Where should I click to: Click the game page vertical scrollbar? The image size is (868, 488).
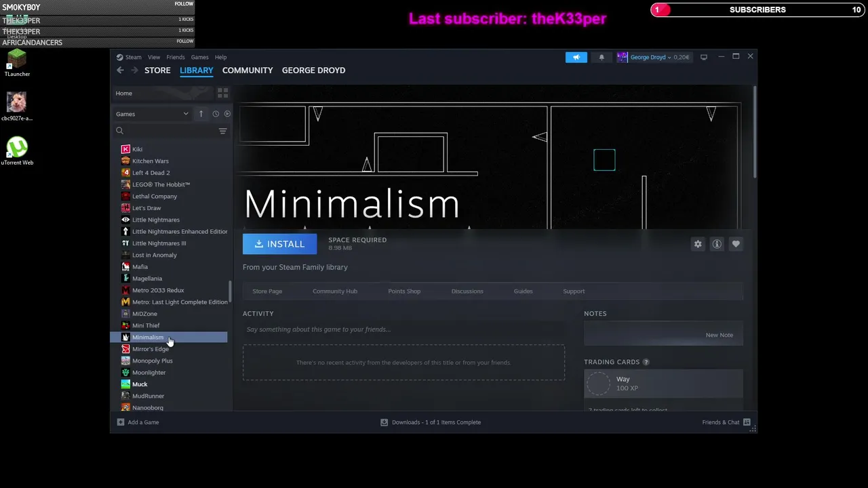coord(754,132)
